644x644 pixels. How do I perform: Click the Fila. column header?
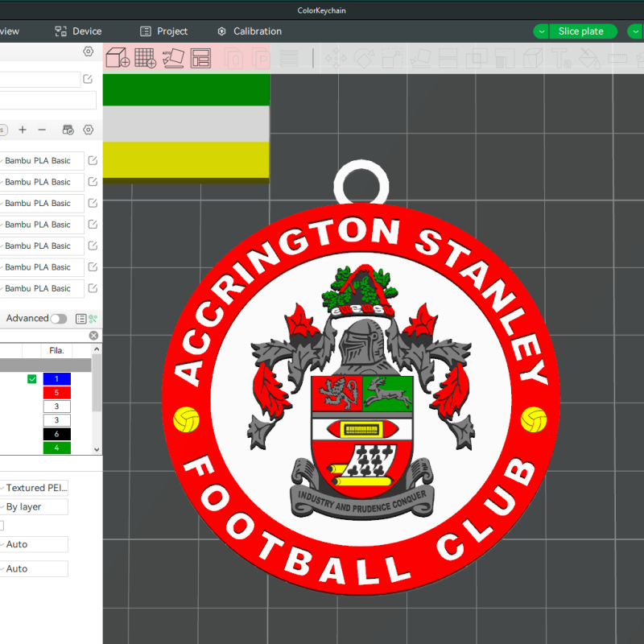56,350
